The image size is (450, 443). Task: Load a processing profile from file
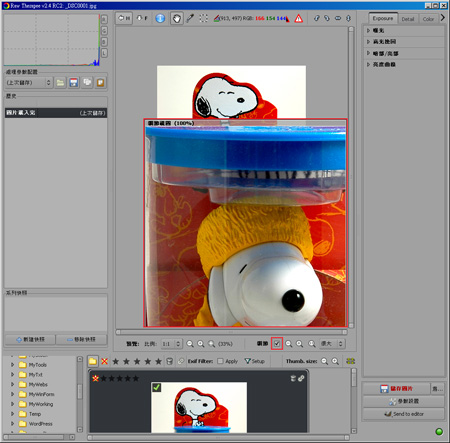tap(60, 82)
